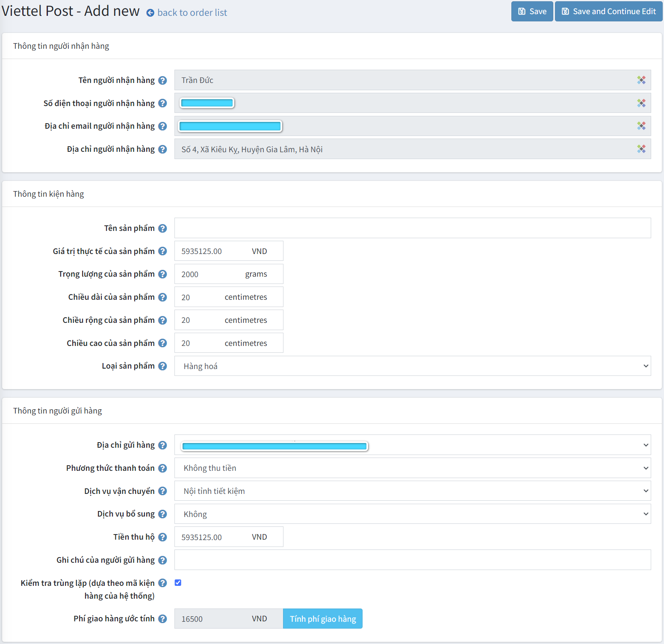Click the Ghi chú của người gửi hàng field
Viewport: 664px width, 644px height.
coord(413,560)
